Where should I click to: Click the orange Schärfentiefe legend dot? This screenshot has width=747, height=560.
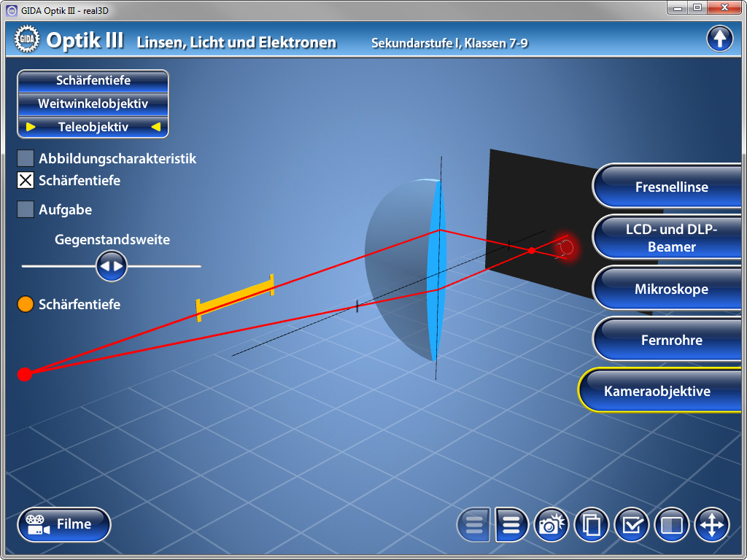click(x=26, y=304)
